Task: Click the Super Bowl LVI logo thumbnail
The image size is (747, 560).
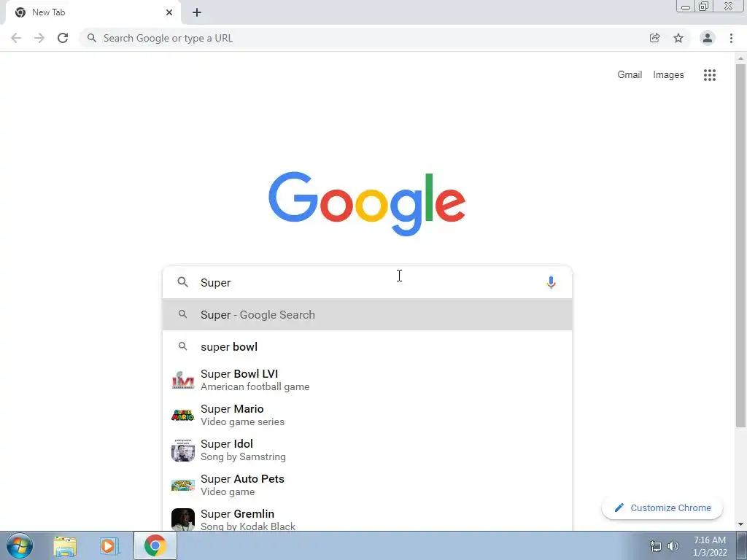Action: pos(183,380)
